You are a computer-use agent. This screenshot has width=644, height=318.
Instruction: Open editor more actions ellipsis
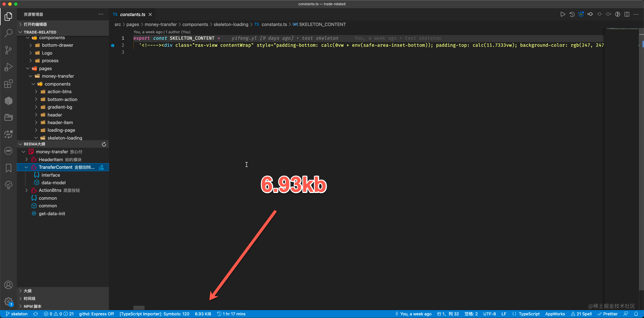pyautogui.click(x=636, y=14)
